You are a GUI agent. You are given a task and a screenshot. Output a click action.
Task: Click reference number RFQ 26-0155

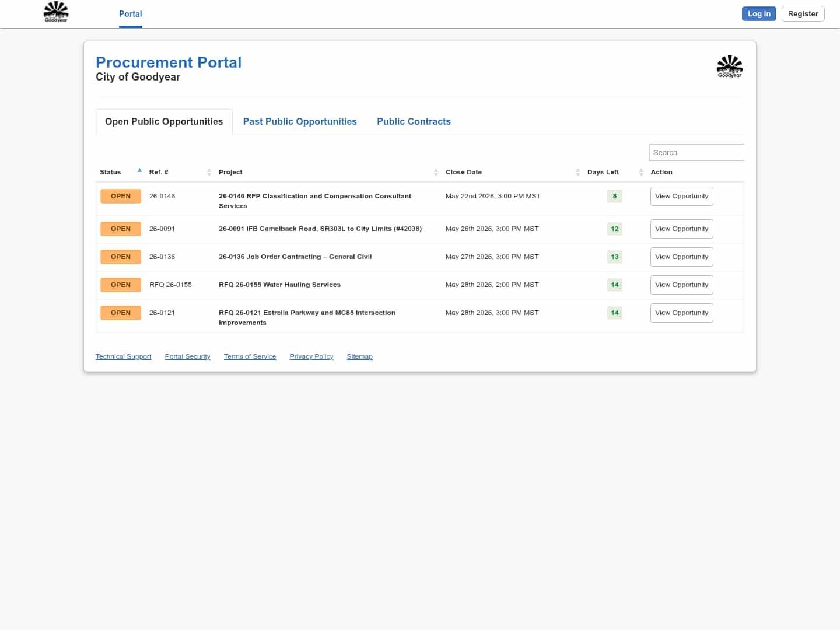click(x=170, y=285)
